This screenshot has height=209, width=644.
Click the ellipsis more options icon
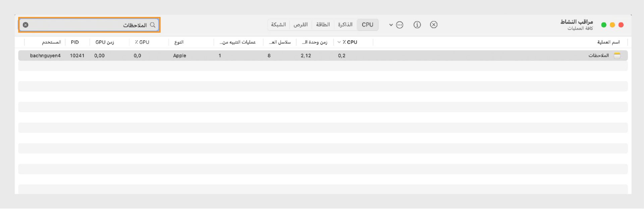pos(399,25)
